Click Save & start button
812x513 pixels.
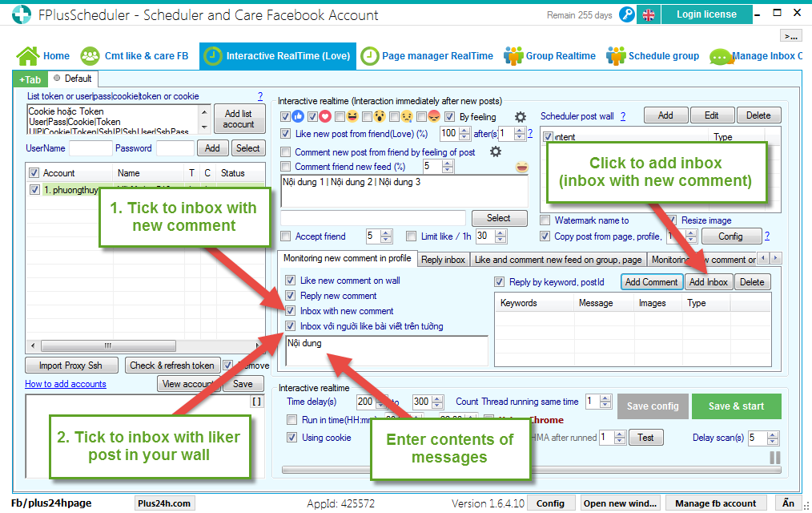(x=737, y=406)
